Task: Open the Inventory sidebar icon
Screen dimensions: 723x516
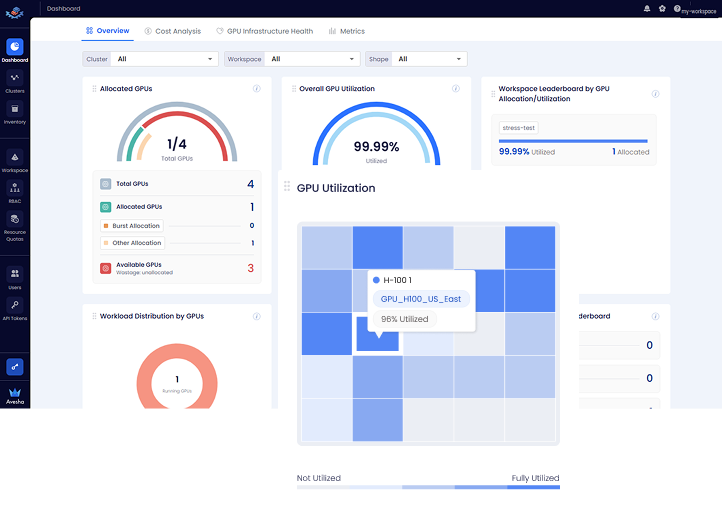Action: pyautogui.click(x=15, y=110)
